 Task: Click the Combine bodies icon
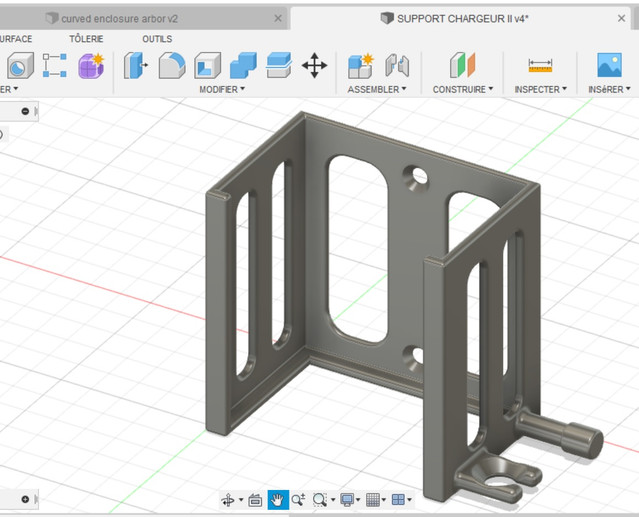tap(243, 66)
